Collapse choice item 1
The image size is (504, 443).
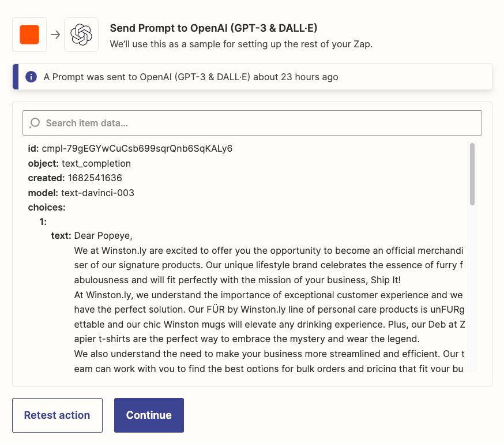(43, 222)
